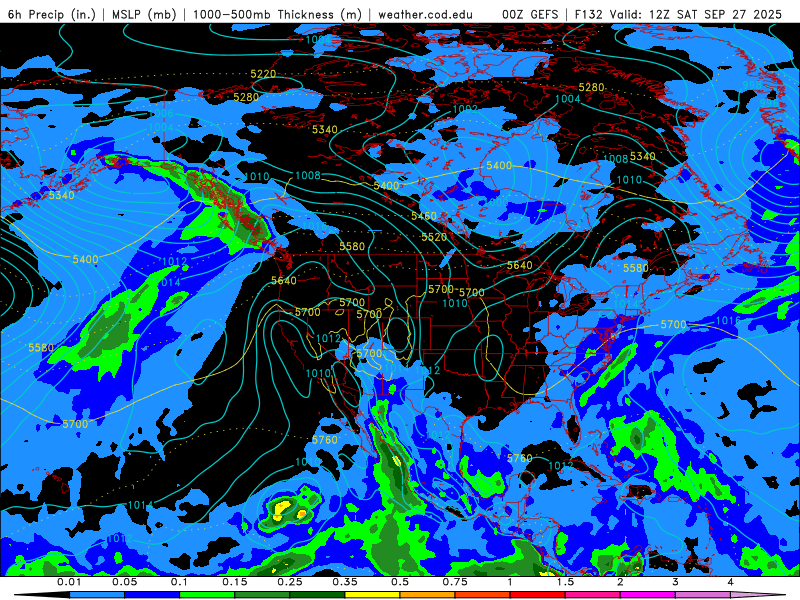
Task: Click the 'MSLP (mb)' header label
Action: 143,14
